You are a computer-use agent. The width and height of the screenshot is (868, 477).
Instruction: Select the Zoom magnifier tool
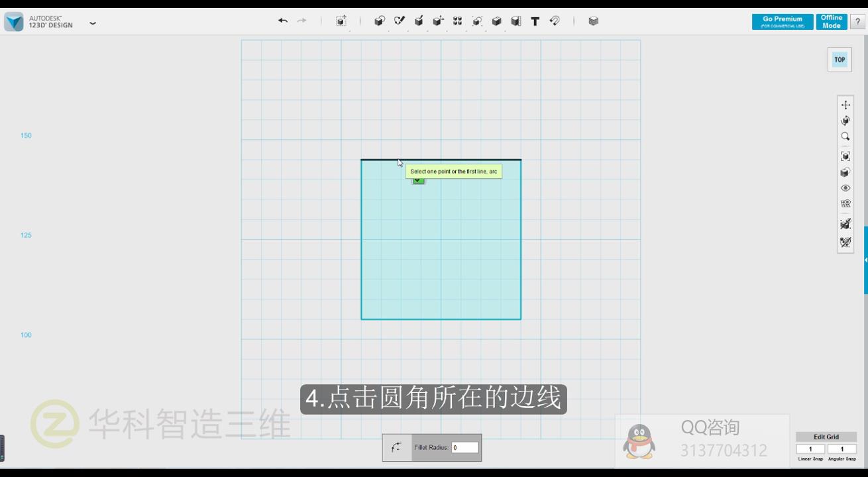click(x=845, y=136)
